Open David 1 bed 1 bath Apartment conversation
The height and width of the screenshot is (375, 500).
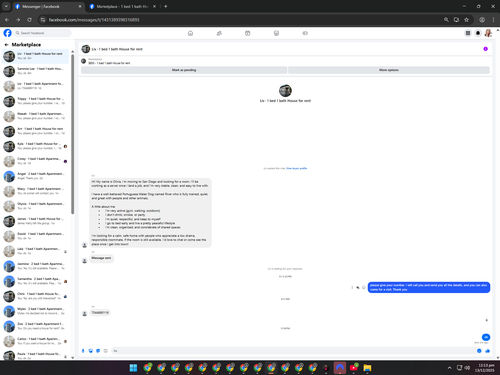(36, 236)
